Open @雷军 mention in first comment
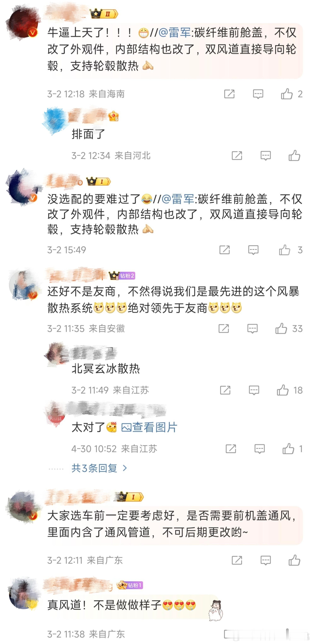Viewport: 312px width, 644px height. pyautogui.click(x=175, y=33)
